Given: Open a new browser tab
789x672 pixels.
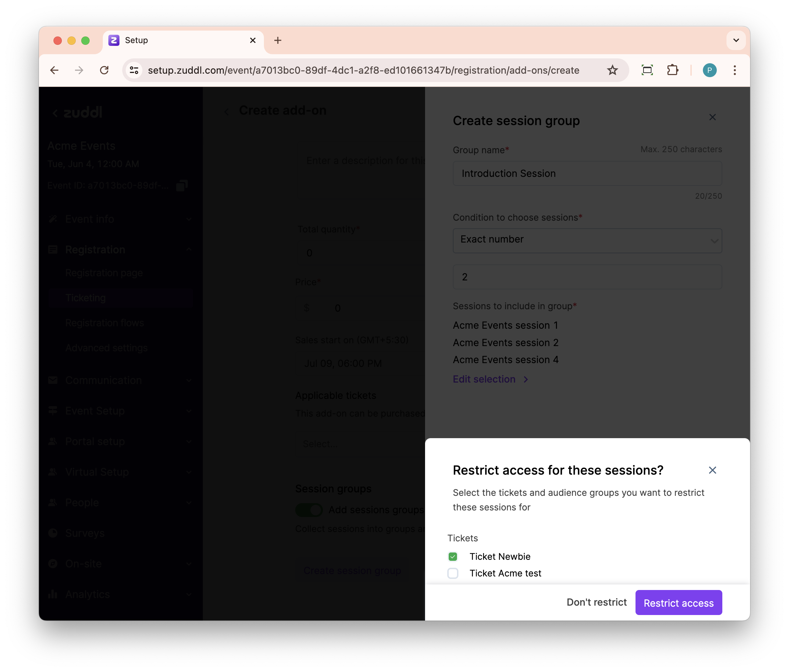Looking at the screenshot, I should point(277,40).
